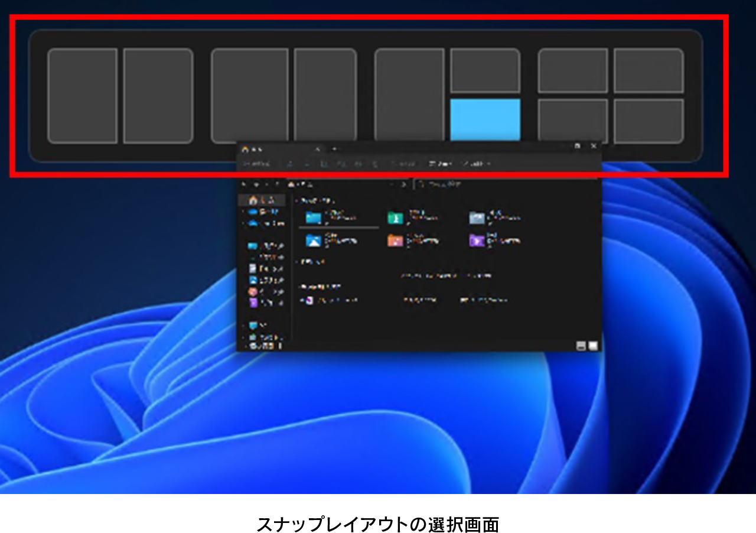Open the Desktop folder in Quick access

[x=314, y=217]
